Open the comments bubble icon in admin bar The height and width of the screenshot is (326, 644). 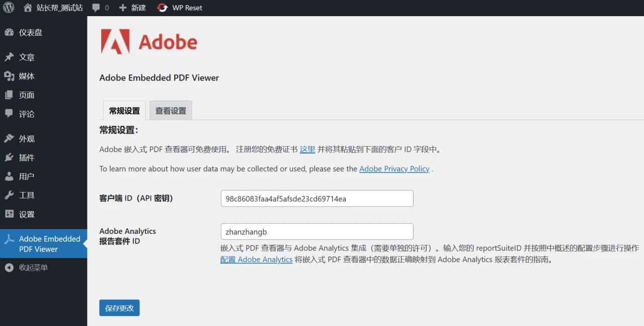point(96,8)
